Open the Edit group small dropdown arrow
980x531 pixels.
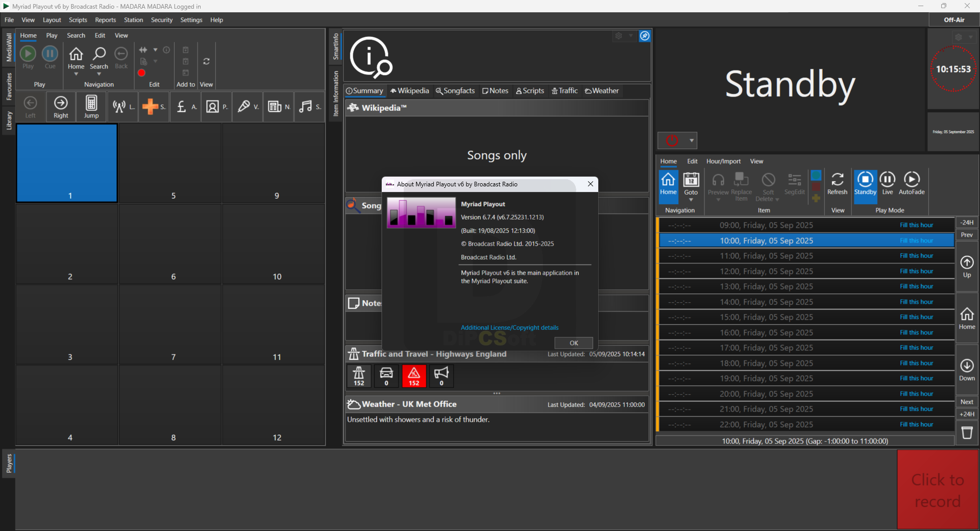tap(155, 50)
